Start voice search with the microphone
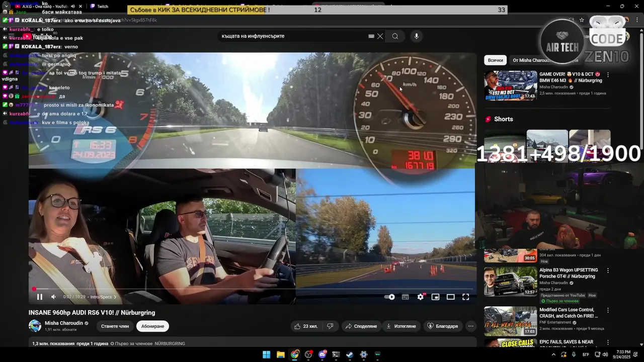Image resolution: width=644 pixels, height=362 pixels. (x=416, y=36)
